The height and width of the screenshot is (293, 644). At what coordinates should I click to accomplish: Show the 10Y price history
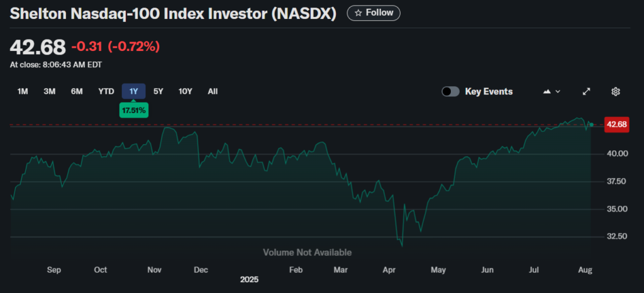[185, 92]
